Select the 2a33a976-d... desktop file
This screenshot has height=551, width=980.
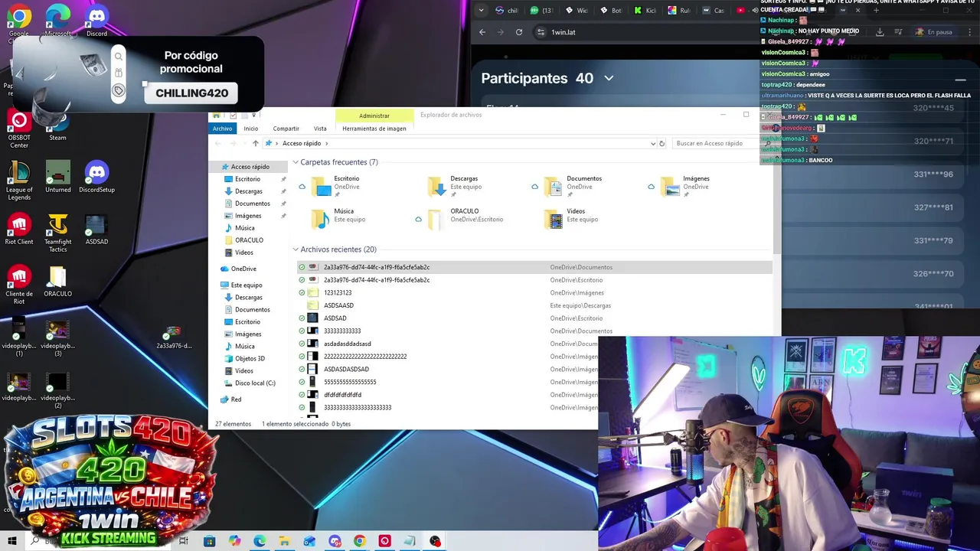(x=174, y=337)
